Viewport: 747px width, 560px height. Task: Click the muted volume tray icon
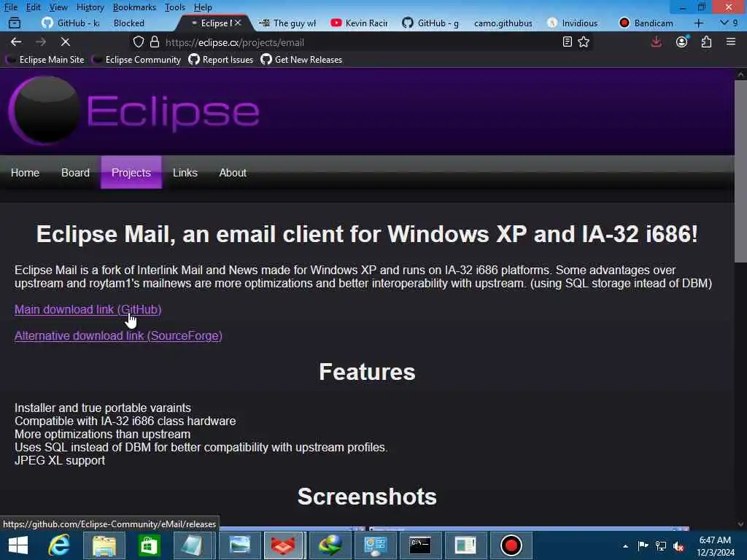click(678, 545)
